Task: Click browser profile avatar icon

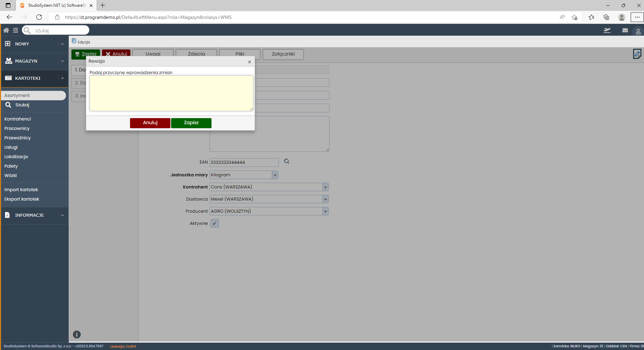Action: pyautogui.click(x=622, y=17)
